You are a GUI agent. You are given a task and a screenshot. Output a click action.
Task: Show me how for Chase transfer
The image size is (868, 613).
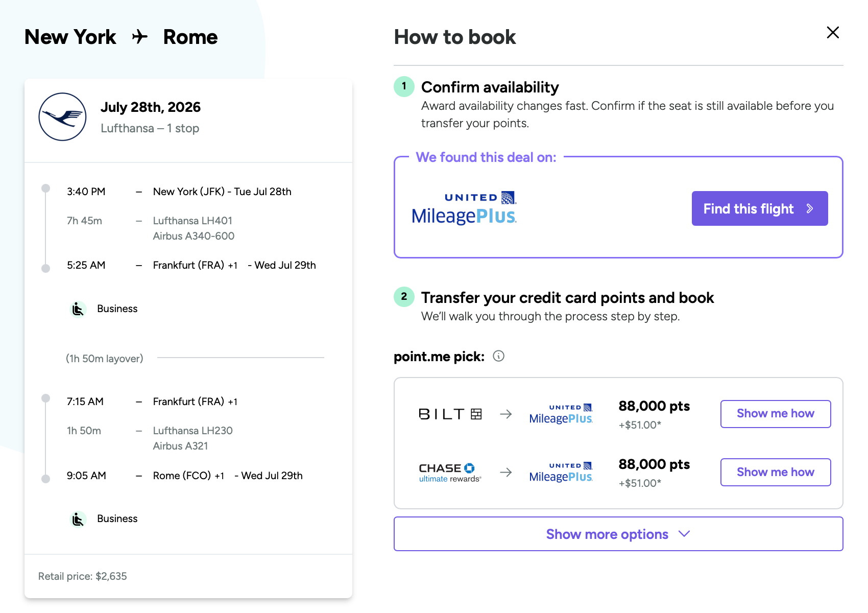(x=775, y=472)
